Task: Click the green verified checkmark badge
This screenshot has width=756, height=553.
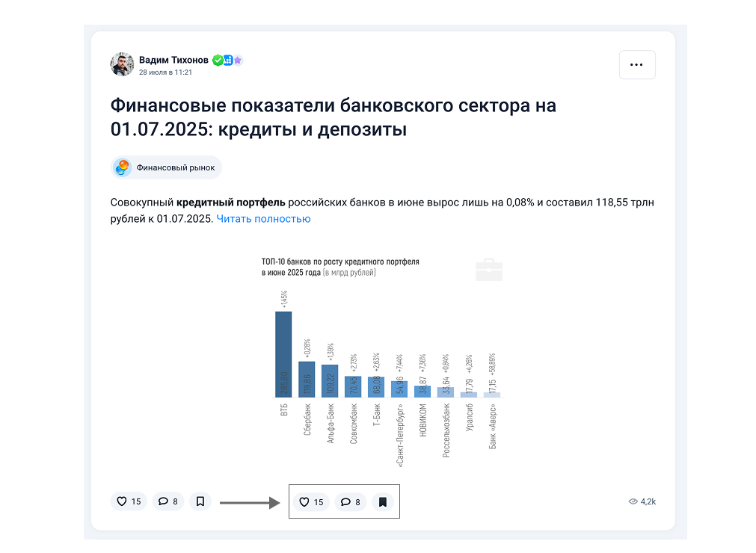Action: tap(218, 61)
